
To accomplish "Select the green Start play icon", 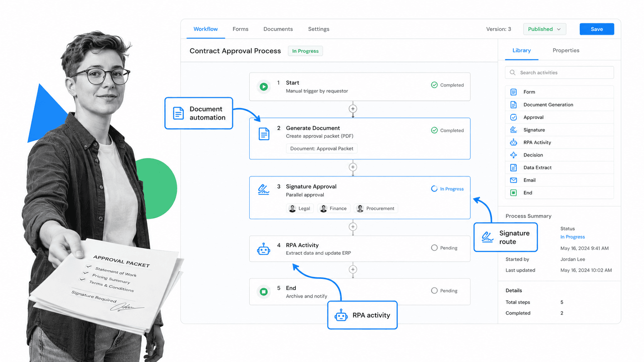I will click(264, 87).
